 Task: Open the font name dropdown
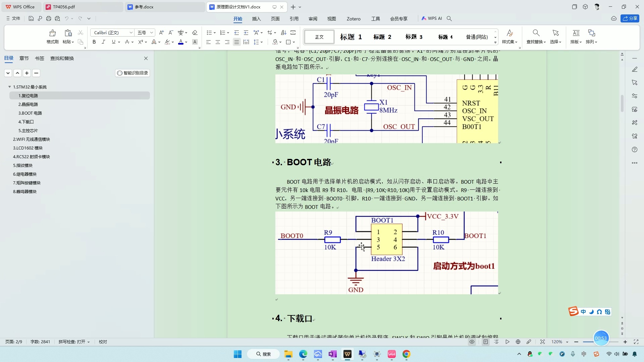point(131,33)
